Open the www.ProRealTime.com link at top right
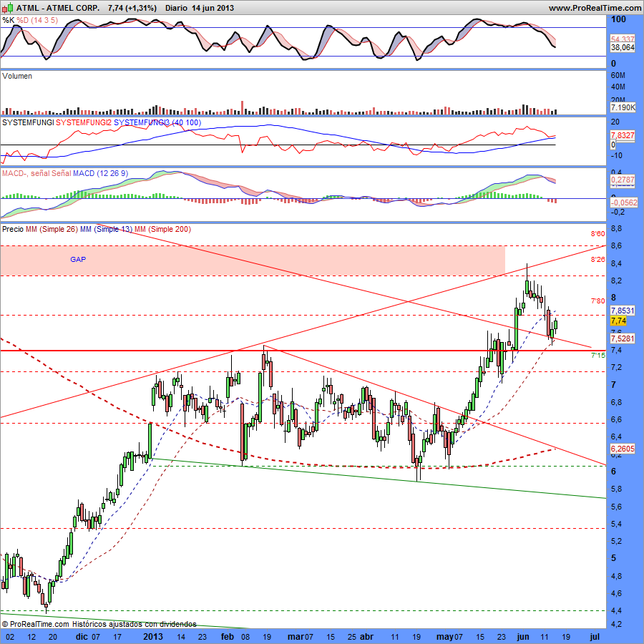 [x=595, y=8]
